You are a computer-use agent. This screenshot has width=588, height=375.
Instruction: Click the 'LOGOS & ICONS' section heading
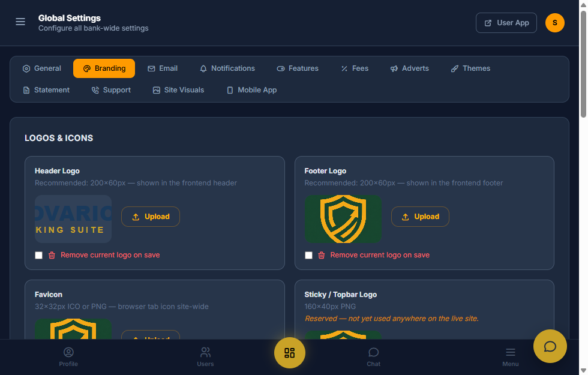click(x=59, y=138)
